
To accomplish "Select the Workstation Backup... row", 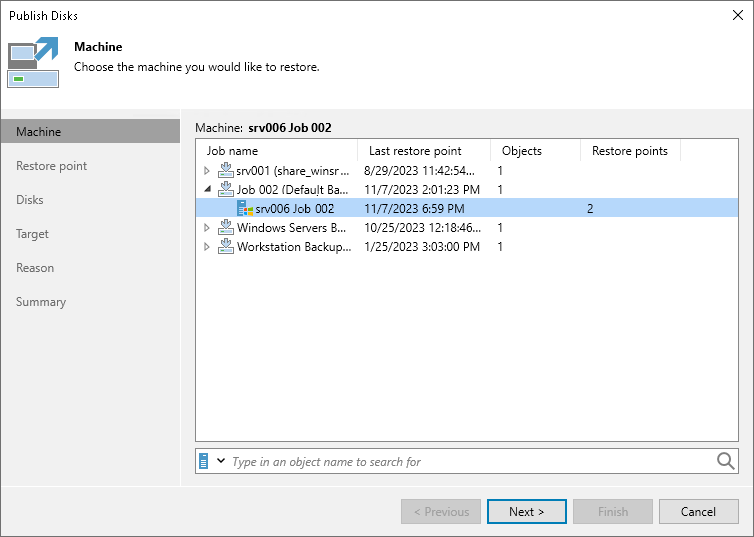I will (466, 246).
